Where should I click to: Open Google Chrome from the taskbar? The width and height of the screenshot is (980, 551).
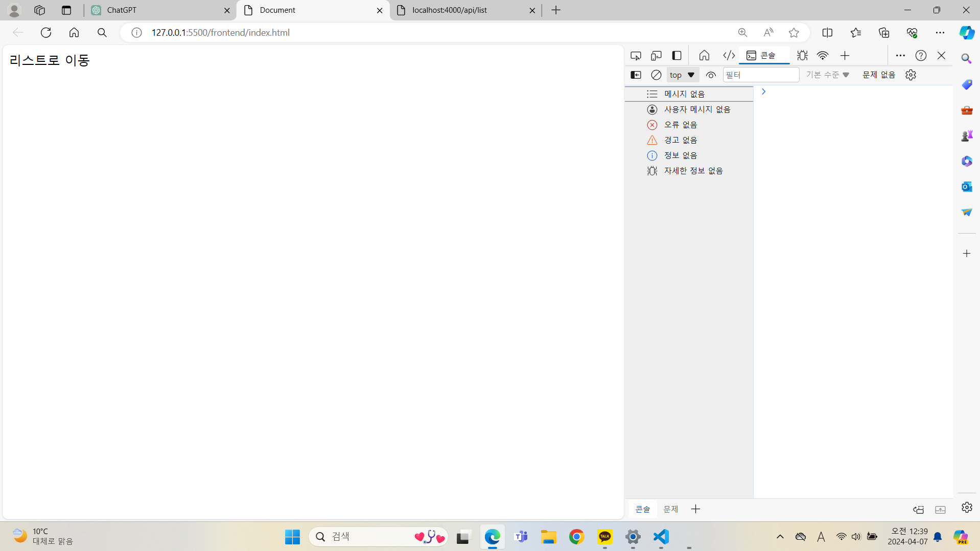tap(577, 537)
